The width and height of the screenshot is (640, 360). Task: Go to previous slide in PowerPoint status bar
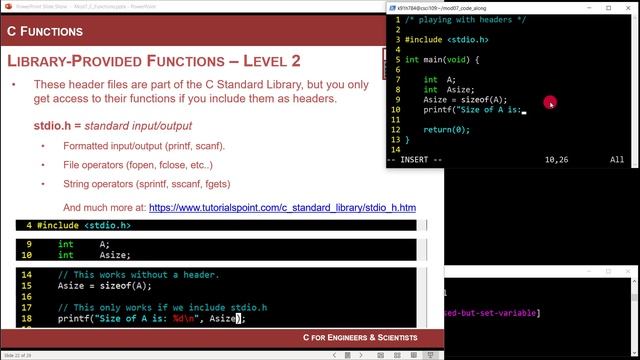click(x=334, y=356)
